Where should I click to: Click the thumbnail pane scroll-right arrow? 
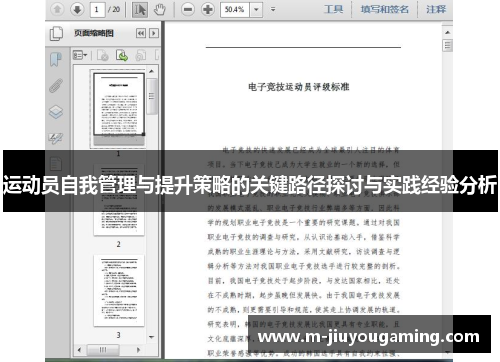(x=138, y=350)
